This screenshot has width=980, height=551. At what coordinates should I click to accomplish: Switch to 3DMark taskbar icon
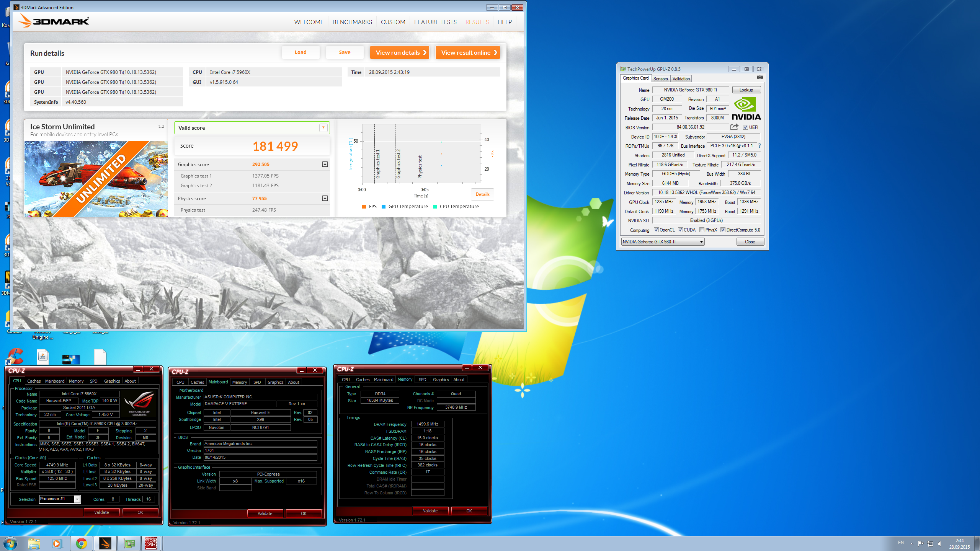click(105, 543)
